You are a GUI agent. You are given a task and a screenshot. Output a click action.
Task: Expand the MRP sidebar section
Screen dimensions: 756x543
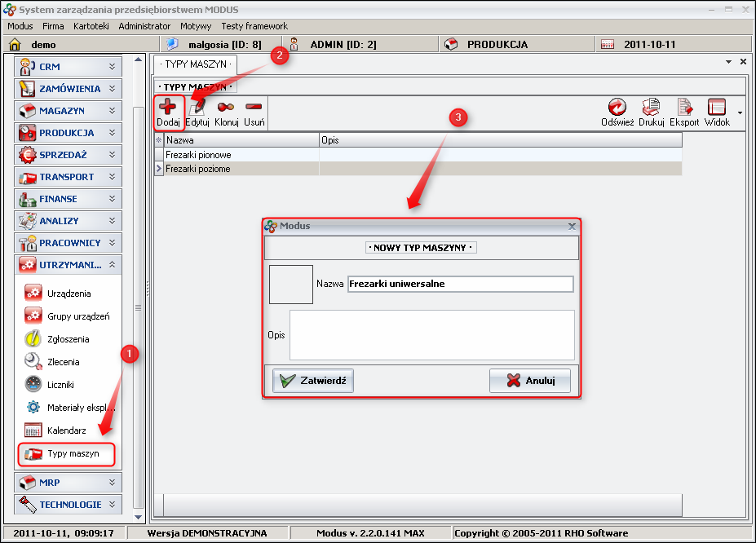pos(68,483)
